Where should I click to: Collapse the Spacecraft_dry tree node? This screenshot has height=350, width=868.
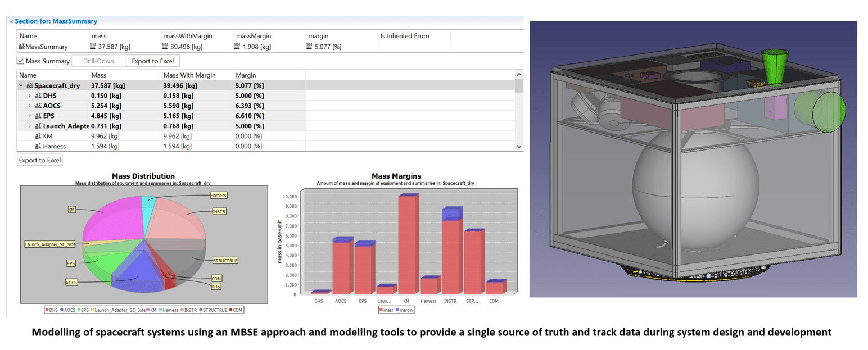[21, 86]
